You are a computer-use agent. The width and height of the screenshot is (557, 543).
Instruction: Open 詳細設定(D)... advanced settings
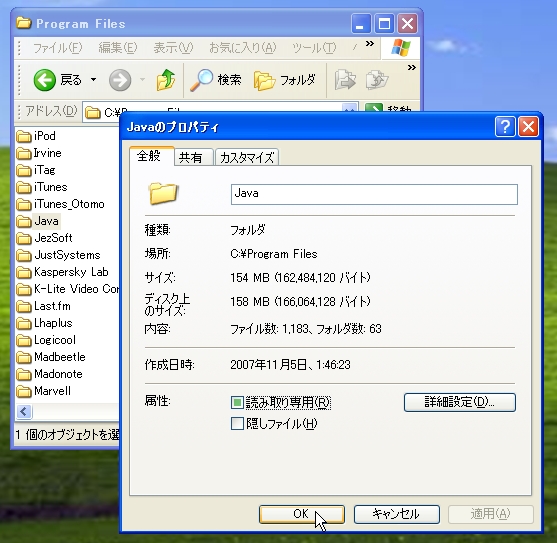pyautogui.click(x=460, y=402)
